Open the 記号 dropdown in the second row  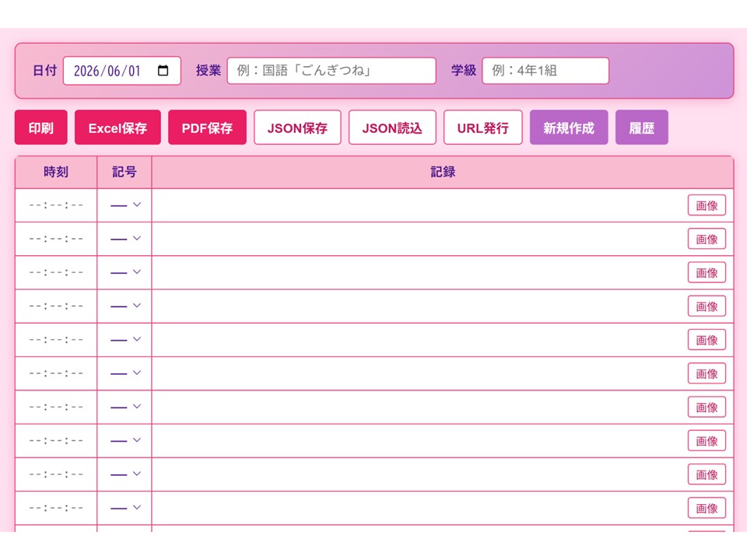coord(124,239)
